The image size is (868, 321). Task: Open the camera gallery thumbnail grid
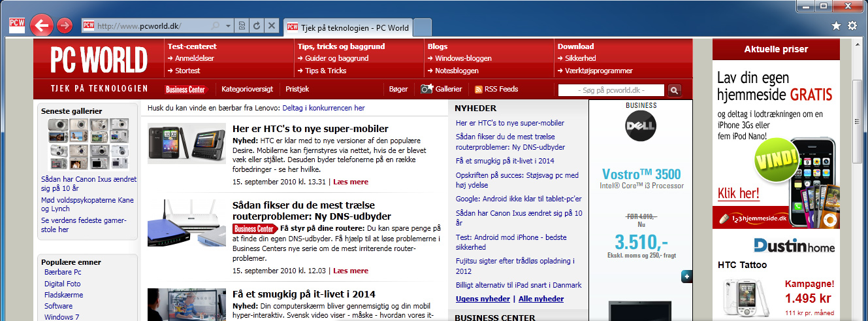pyautogui.click(x=88, y=144)
